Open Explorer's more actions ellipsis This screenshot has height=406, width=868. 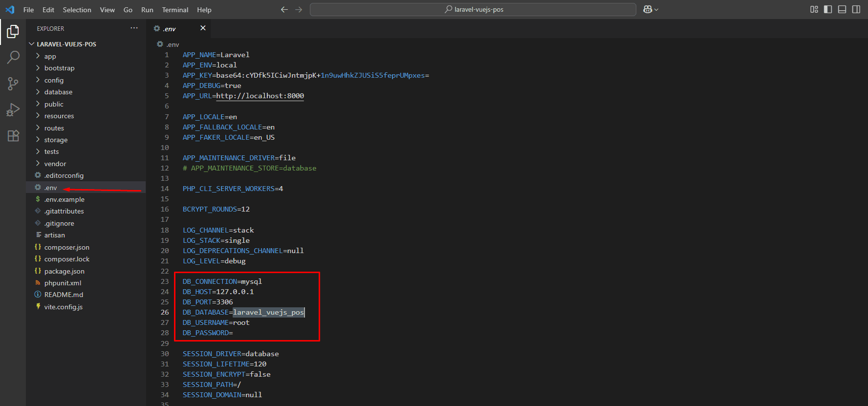(134, 28)
